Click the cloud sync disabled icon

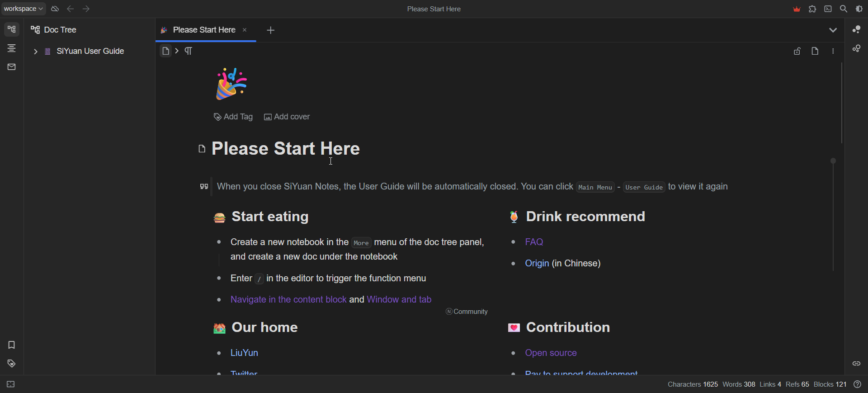tap(55, 9)
